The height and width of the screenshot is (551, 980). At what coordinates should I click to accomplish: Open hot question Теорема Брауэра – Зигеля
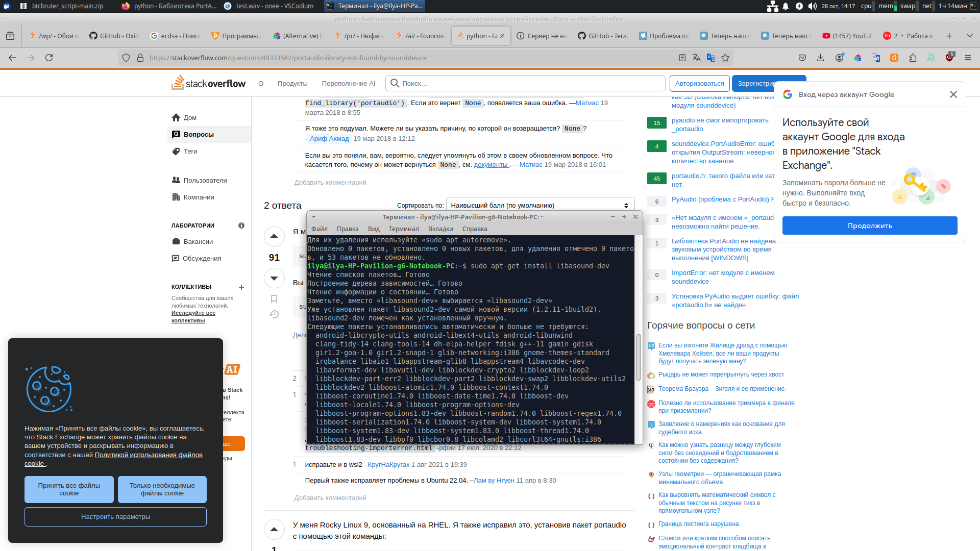(722, 389)
